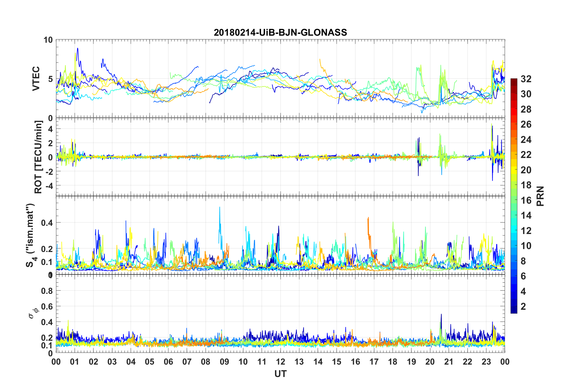Select x-axis hour tick 11

pos(262,362)
